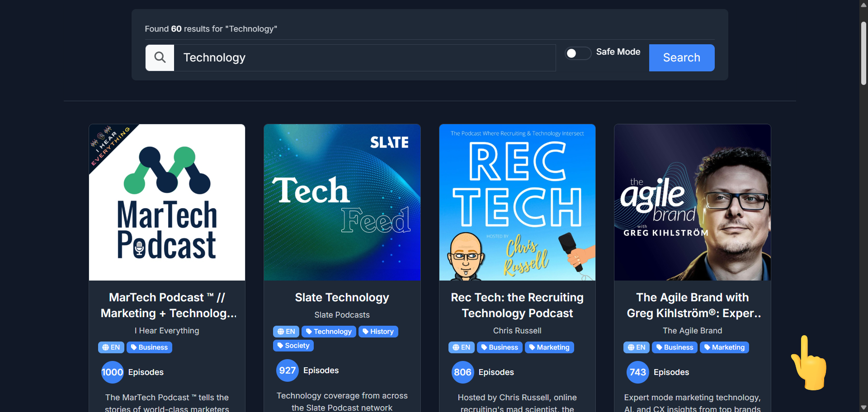Click the Business tag on MarTech Podcast
868x412 pixels.
(x=149, y=347)
